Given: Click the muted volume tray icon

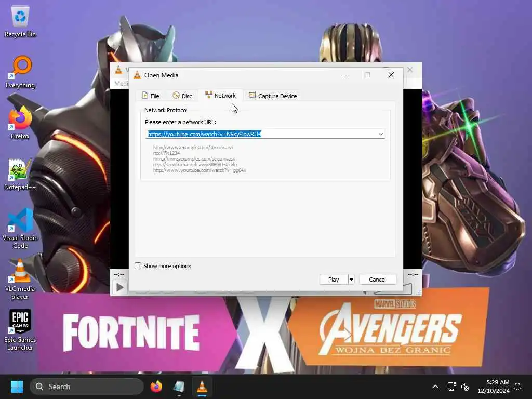Looking at the screenshot, I should point(465,387).
